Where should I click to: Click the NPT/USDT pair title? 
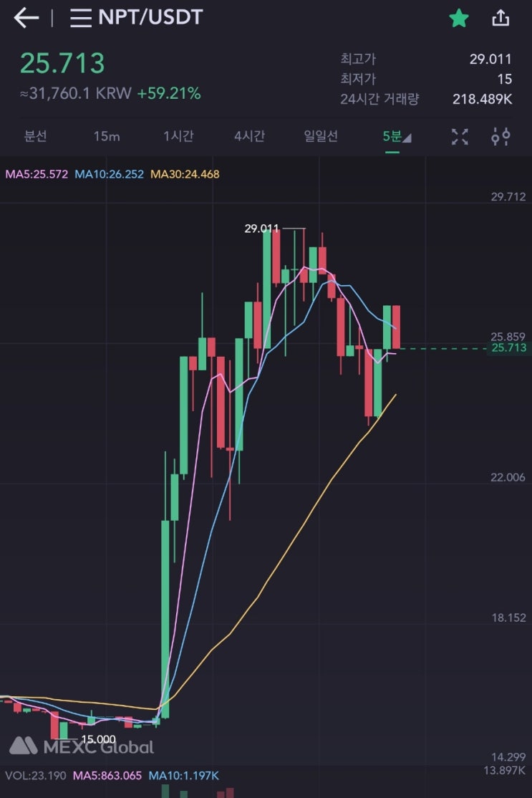coord(150,18)
